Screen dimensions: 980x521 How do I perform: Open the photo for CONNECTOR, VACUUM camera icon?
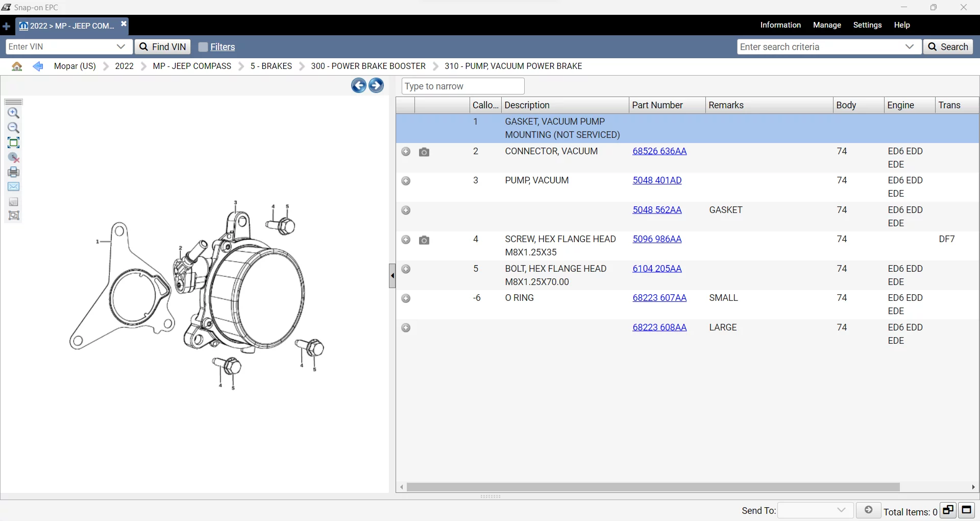424,152
